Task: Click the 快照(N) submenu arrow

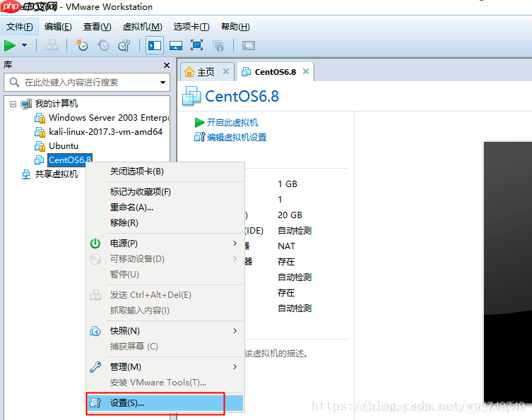Action: click(x=235, y=331)
